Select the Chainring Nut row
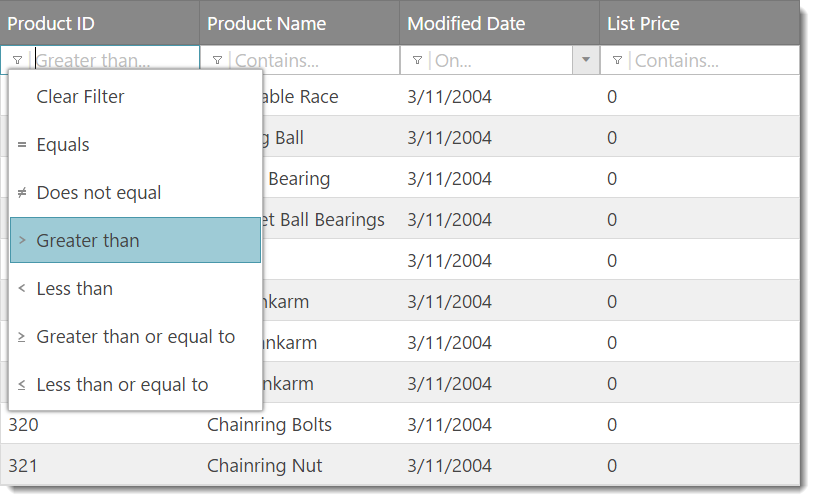 [x=400, y=466]
